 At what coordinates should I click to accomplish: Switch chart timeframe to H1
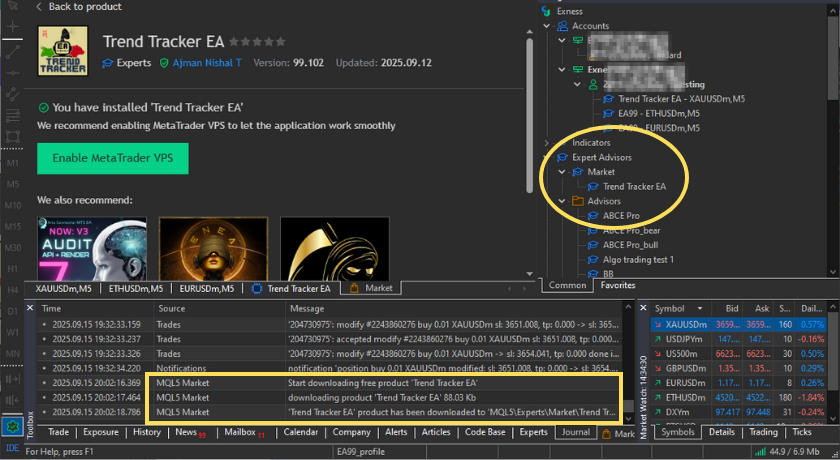coord(13,269)
